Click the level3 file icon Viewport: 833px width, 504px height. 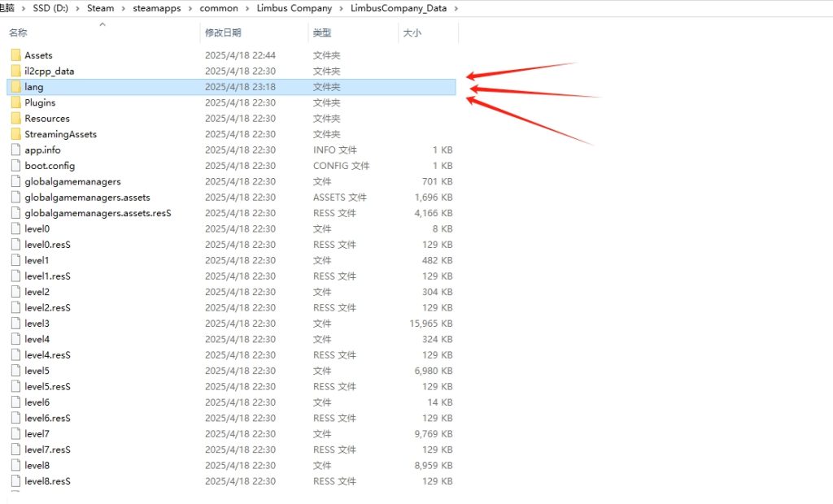pyautogui.click(x=16, y=324)
